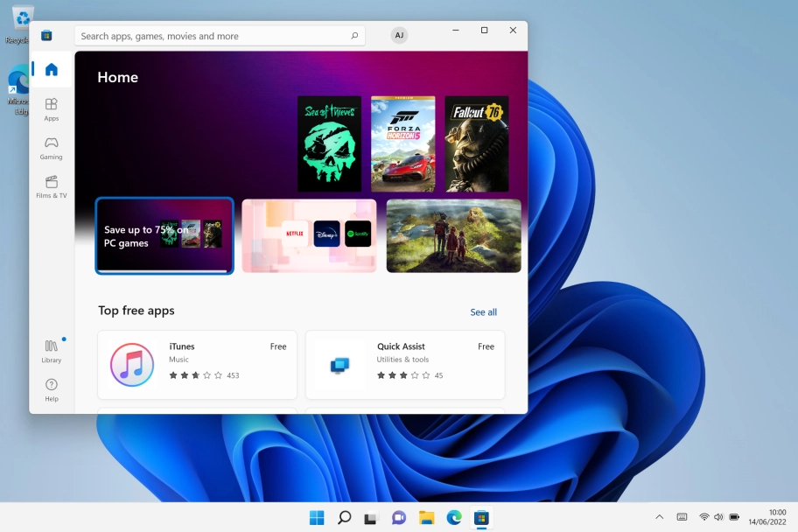The height and width of the screenshot is (532, 798).
Task: Click the search magnifier icon
Action: [354, 36]
